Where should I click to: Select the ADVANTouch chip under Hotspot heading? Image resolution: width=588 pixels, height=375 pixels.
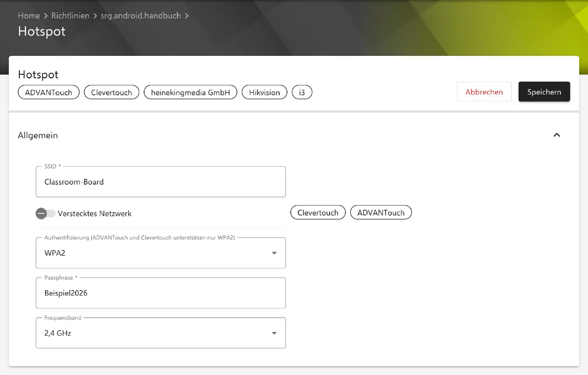pos(49,92)
